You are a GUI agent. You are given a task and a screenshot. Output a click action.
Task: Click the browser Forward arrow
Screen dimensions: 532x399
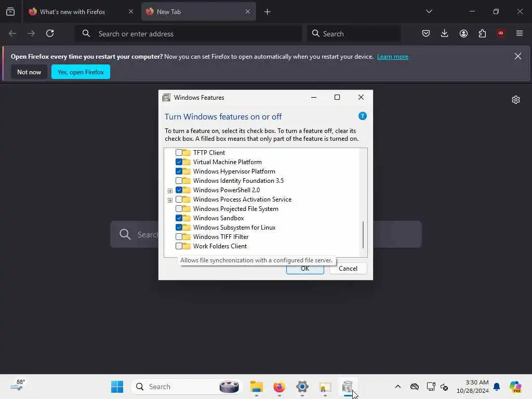(31, 33)
